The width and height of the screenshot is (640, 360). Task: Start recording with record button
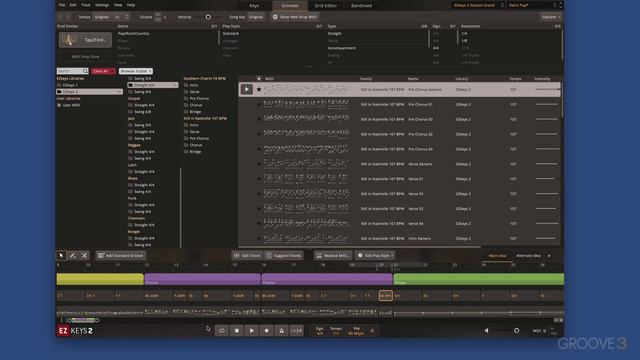pos(267,331)
